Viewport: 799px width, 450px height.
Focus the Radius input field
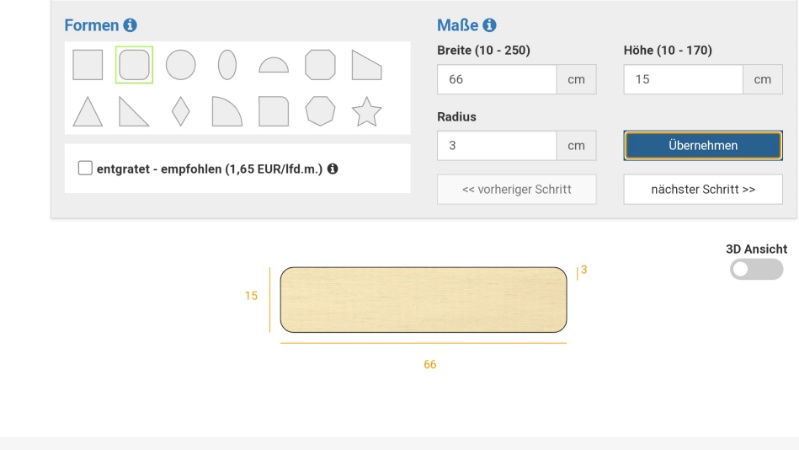coord(497,145)
